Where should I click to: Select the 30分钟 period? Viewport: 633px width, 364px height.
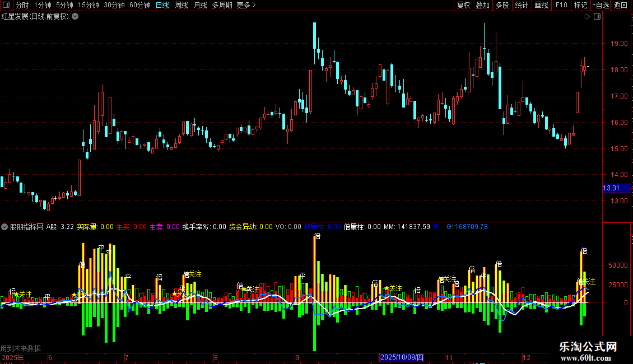pos(114,5)
